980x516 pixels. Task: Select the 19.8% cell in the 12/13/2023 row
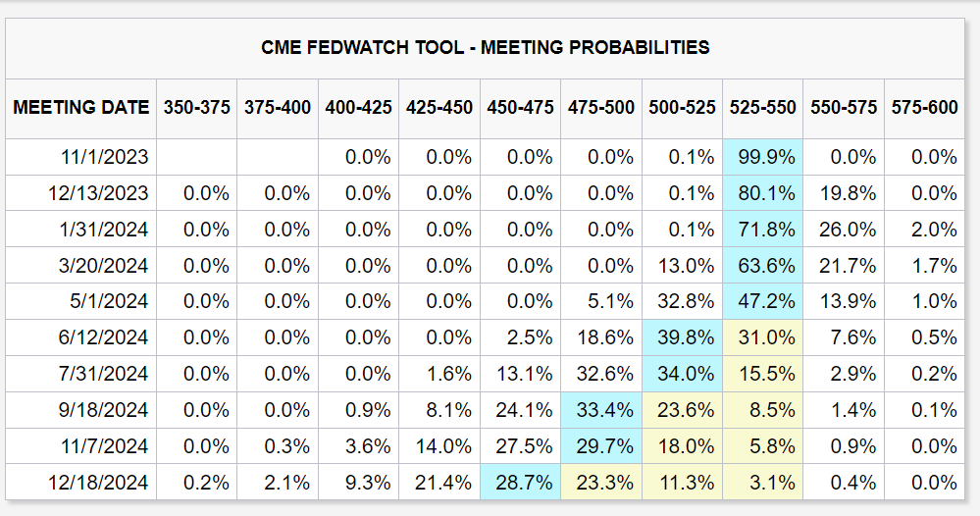[x=844, y=193]
